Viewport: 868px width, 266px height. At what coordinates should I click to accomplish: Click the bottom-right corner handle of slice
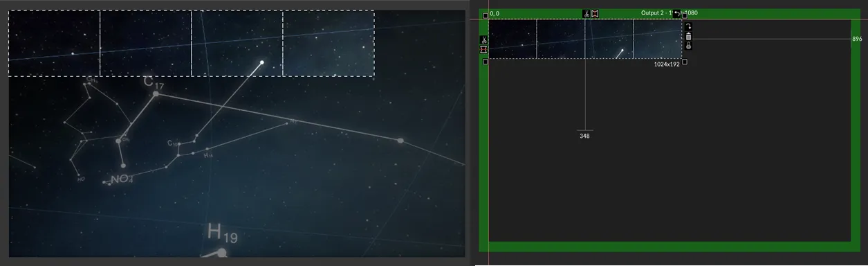pos(684,62)
